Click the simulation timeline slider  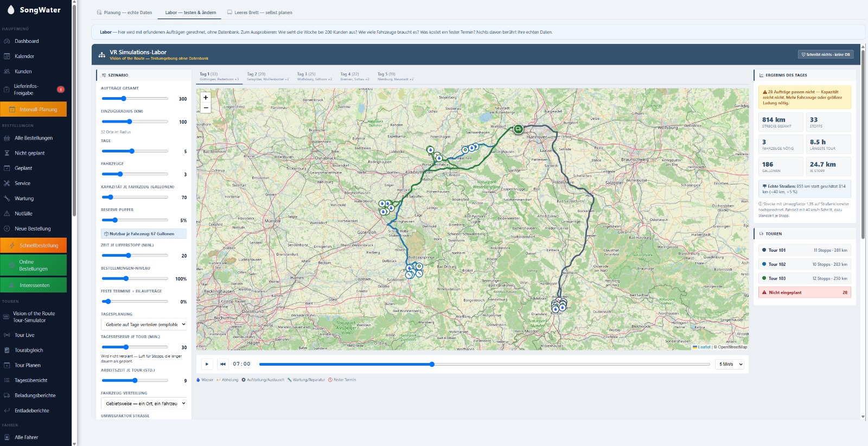coord(484,364)
